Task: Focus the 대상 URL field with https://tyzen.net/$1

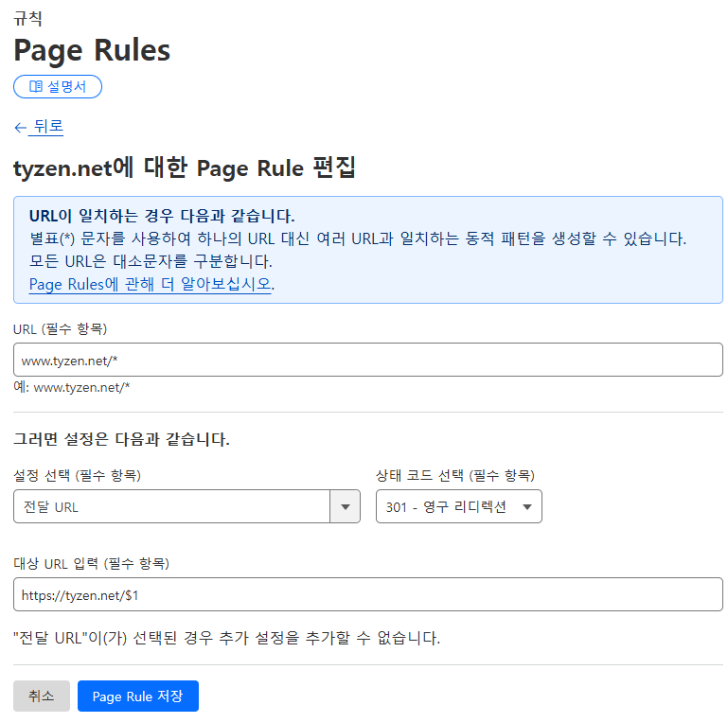Action: [367, 594]
